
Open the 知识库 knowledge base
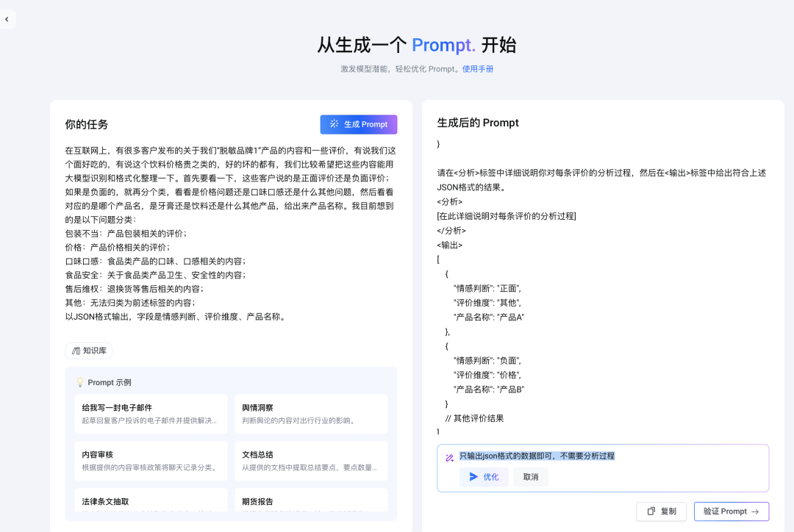88,351
